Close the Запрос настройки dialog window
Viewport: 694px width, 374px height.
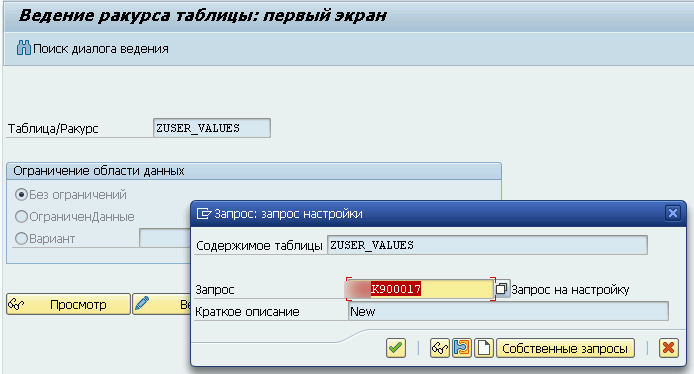pos(672,213)
